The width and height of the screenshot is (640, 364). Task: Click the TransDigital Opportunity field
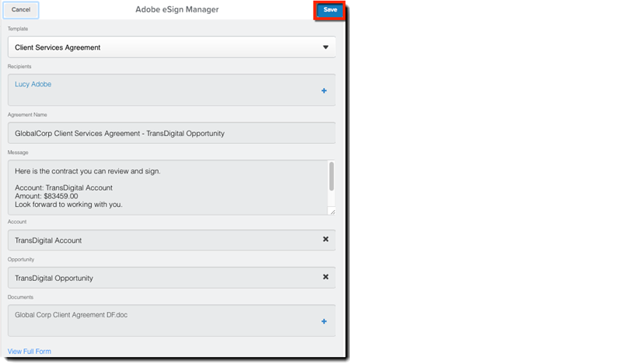[x=156, y=278]
